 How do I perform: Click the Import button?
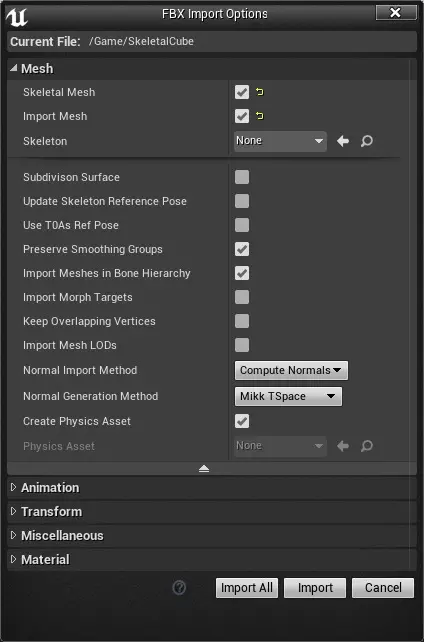(315, 588)
